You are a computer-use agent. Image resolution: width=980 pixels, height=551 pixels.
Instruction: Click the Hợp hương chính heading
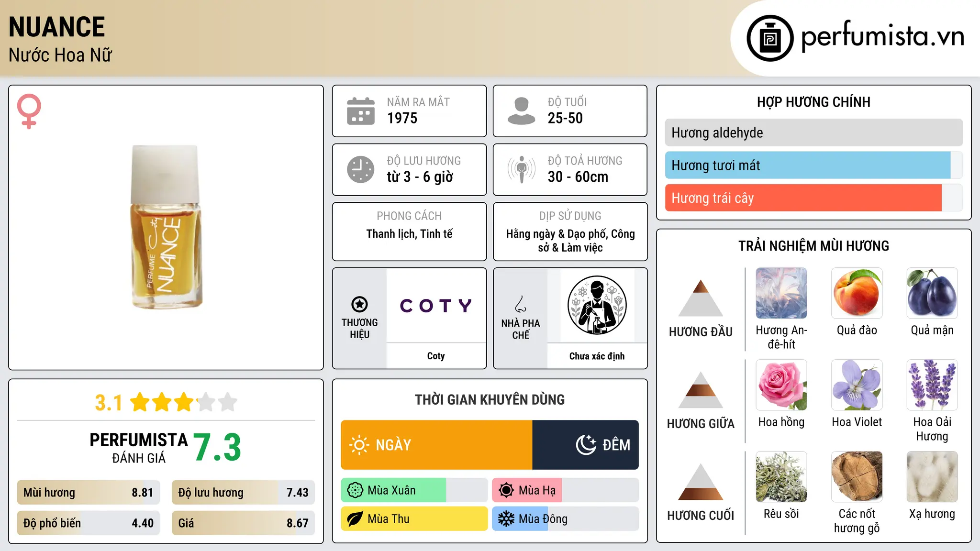tap(813, 102)
